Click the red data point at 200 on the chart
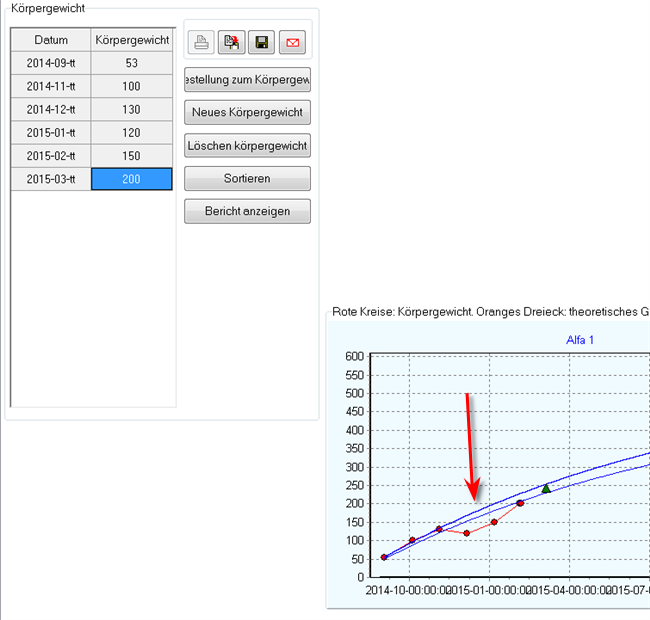650x620 pixels. [520, 503]
